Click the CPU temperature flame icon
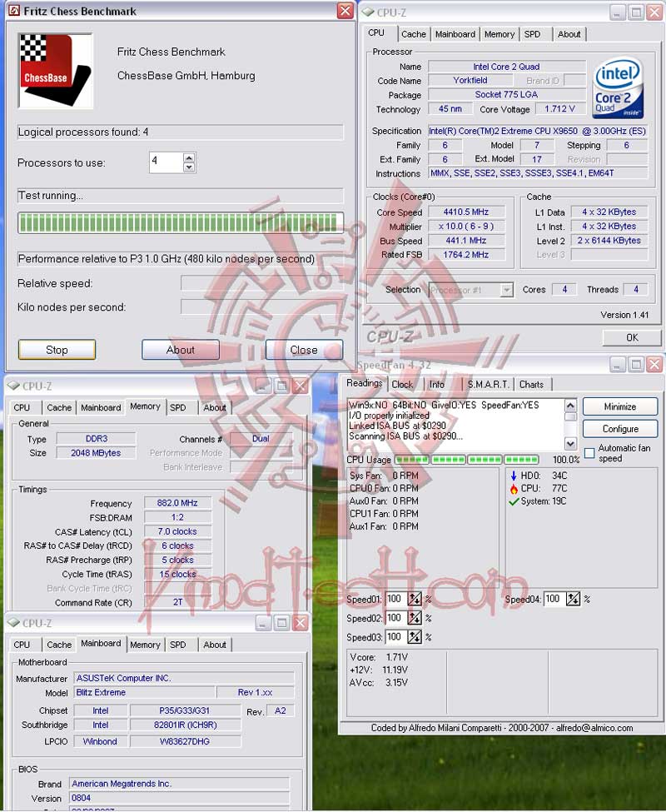Viewport: 666px width, 812px height. (514, 488)
